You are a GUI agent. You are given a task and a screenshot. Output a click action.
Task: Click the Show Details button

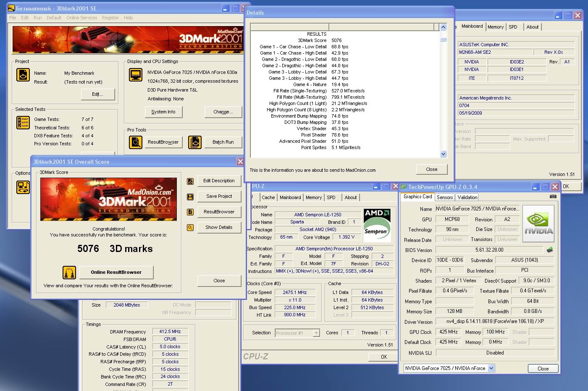click(x=219, y=227)
